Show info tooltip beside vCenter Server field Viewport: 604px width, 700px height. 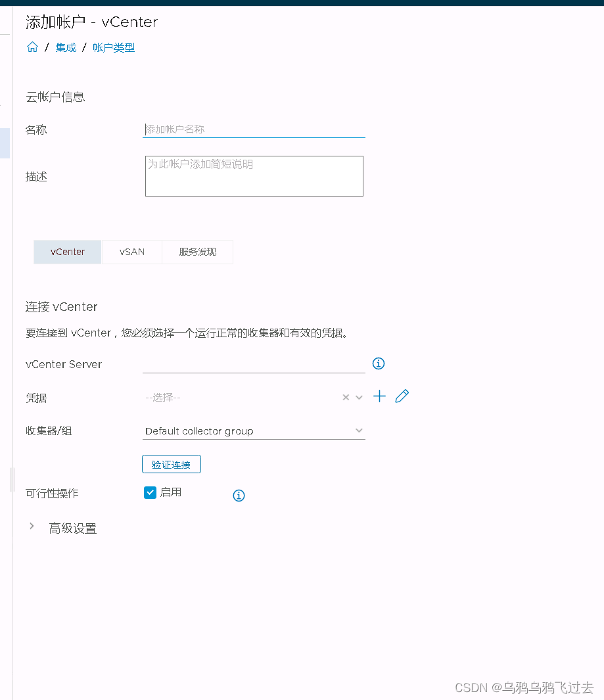pos(378,363)
